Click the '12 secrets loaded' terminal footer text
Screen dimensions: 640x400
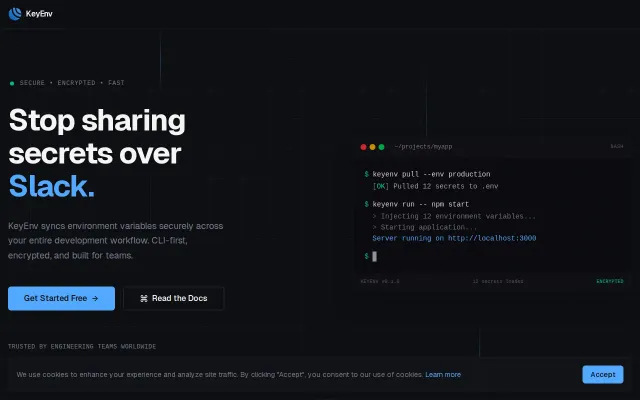(498, 281)
